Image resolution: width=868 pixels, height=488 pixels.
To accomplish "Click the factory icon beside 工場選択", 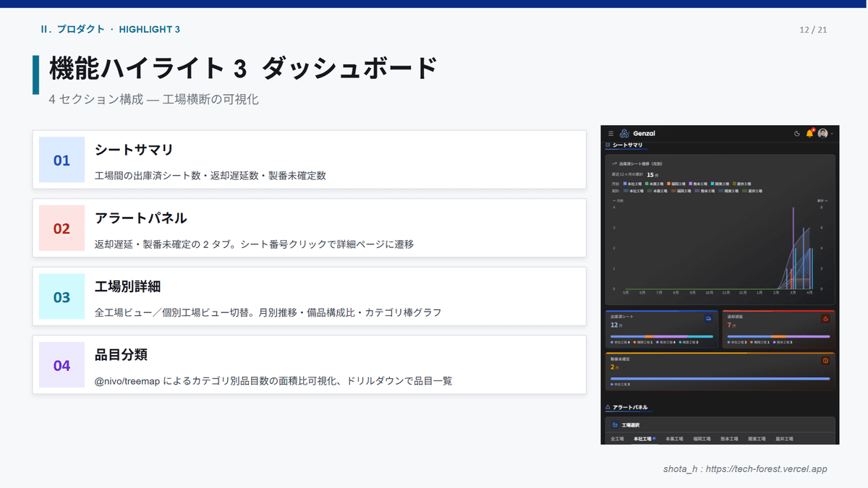I will click(614, 425).
